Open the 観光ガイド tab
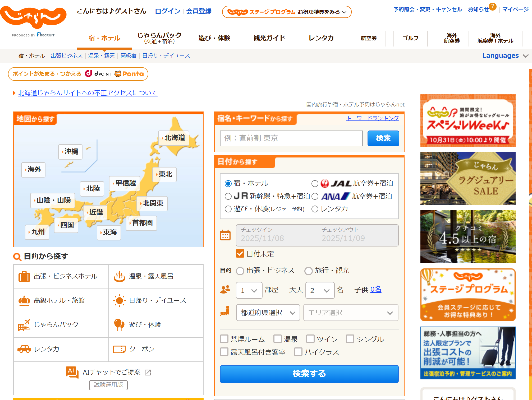The image size is (532, 400). [269, 38]
